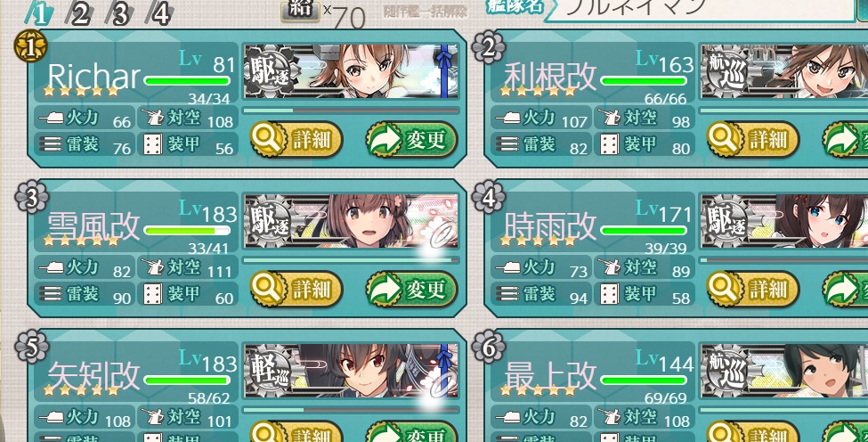Open 詳細 details for 時雨改

pyautogui.click(x=753, y=289)
